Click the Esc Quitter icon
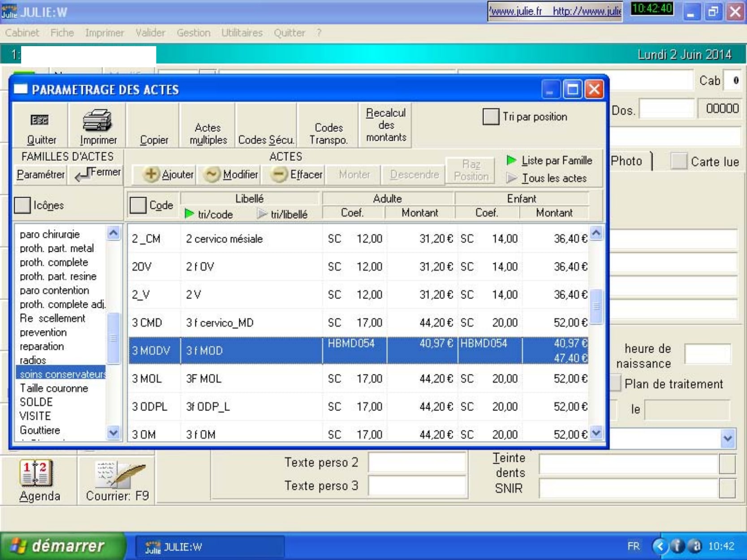The width and height of the screenshot is (747, 560). pos(39,121)
